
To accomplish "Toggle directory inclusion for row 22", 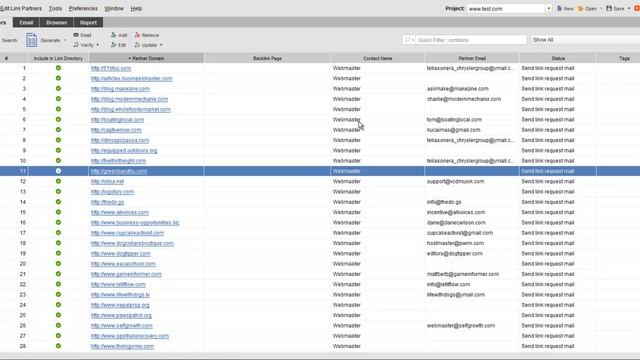I will point(58,284).
